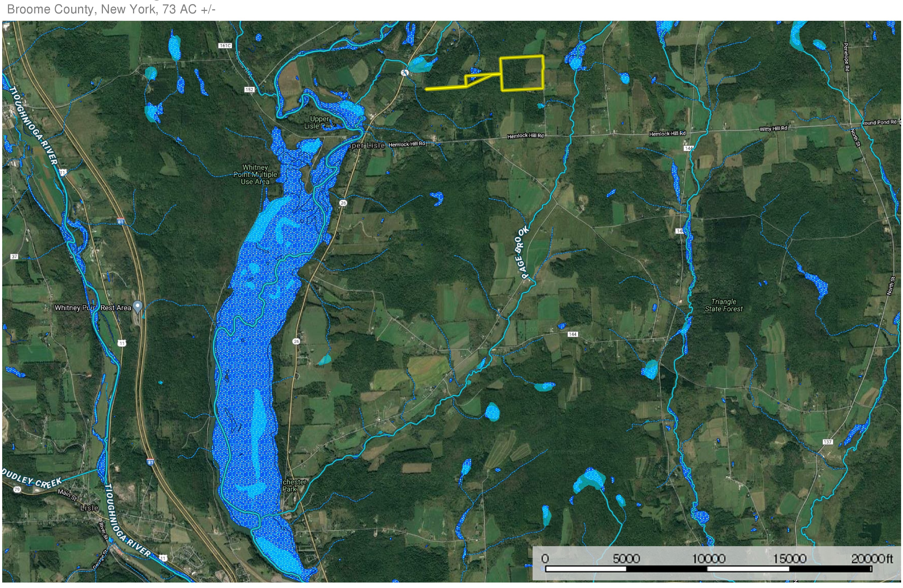Image resolution: width=903 pixels, height=588 pixels.
Task: Click the Whitney Point Multiple Use Area label
Action: coord(255,174)
